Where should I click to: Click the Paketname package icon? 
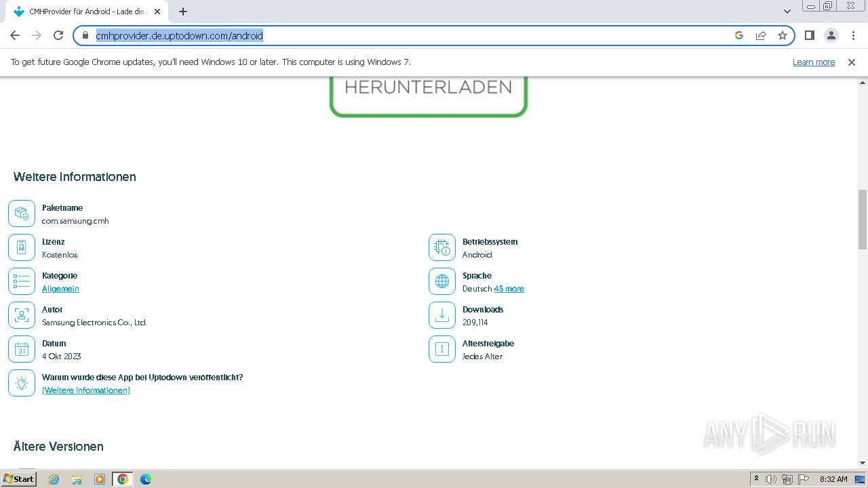[x=22, y=214]
